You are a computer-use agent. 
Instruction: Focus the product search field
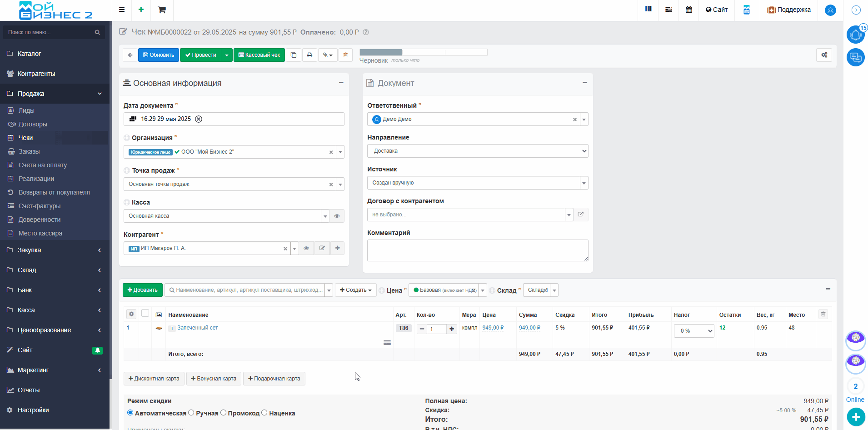(244, 290)
